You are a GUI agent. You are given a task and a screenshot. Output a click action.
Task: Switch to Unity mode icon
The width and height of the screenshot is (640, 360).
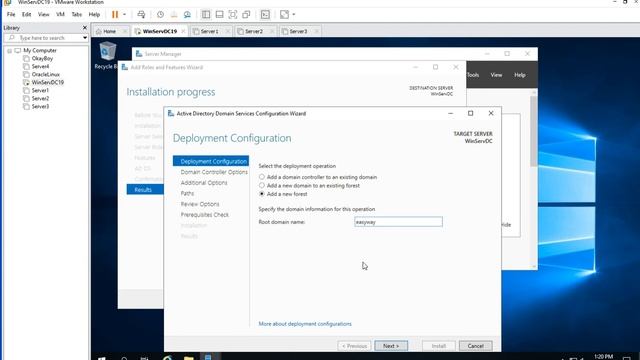(246, 15)
